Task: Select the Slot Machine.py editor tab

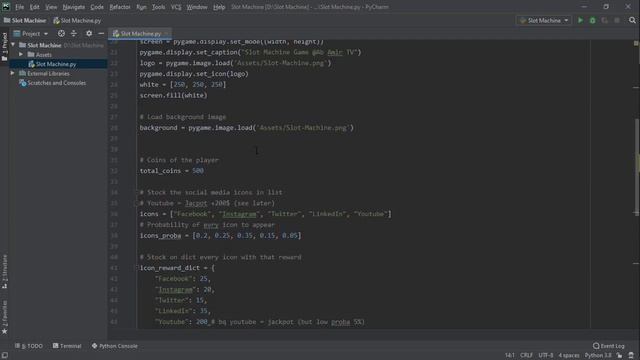Action: [140, 33]
